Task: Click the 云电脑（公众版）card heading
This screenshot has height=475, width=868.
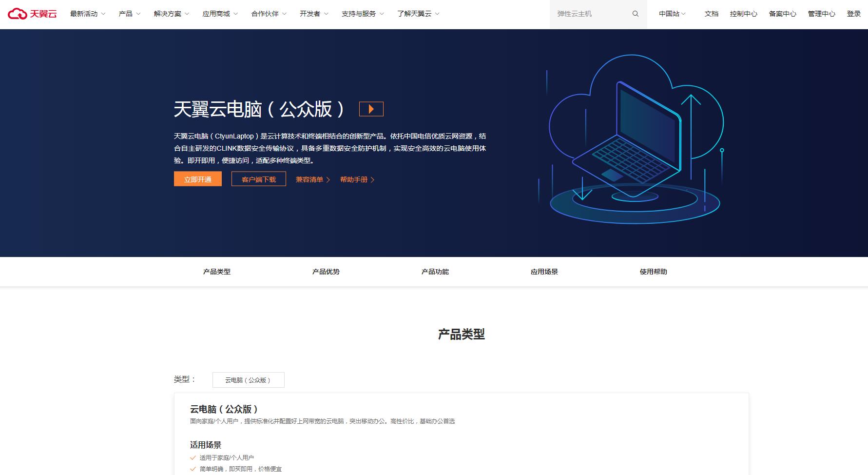Action: 224,409
